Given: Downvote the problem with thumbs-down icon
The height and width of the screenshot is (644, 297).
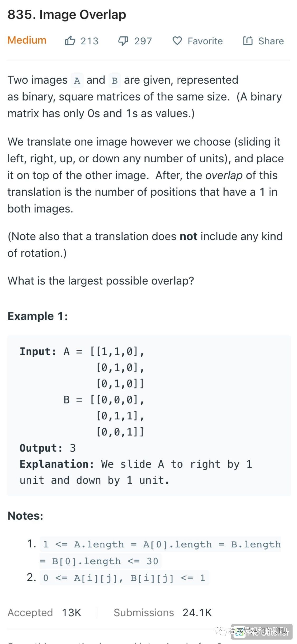Looking at the screenshot, I should 123,41.
